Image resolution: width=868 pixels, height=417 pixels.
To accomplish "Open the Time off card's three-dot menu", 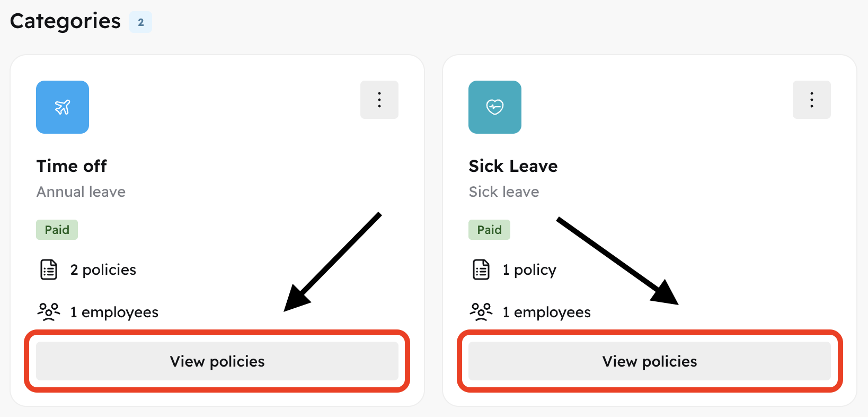I will click(379, 100).
